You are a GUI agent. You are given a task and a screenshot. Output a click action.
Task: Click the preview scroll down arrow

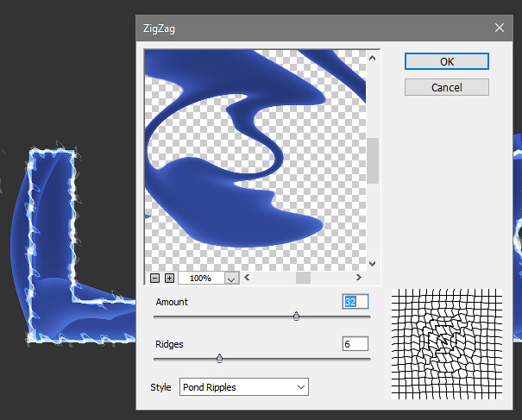pos(372,264)
